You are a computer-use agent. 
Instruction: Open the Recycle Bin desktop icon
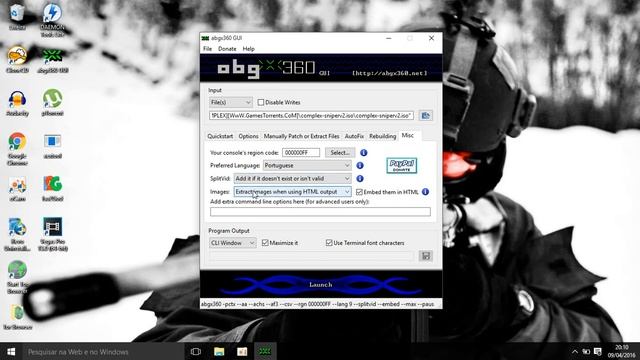coord(17,17)
